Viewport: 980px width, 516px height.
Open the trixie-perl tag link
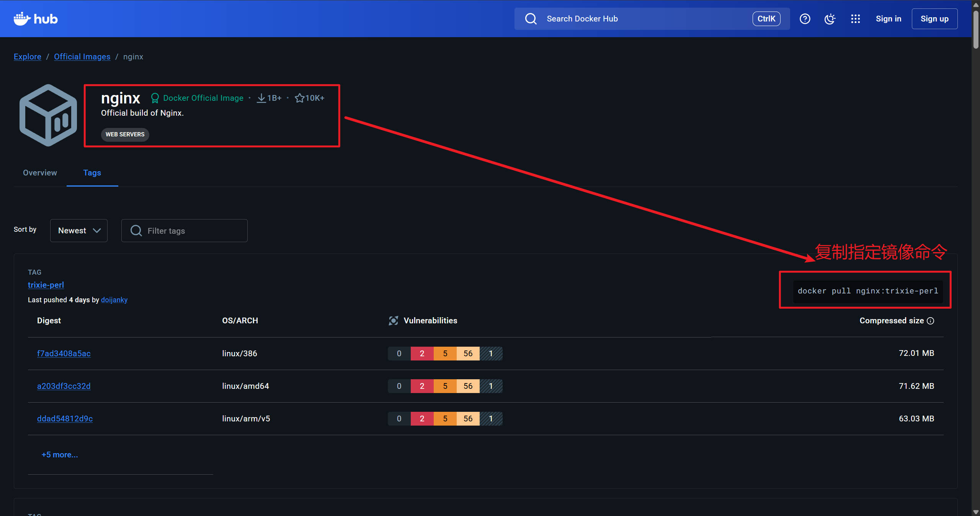pos(46,285)
